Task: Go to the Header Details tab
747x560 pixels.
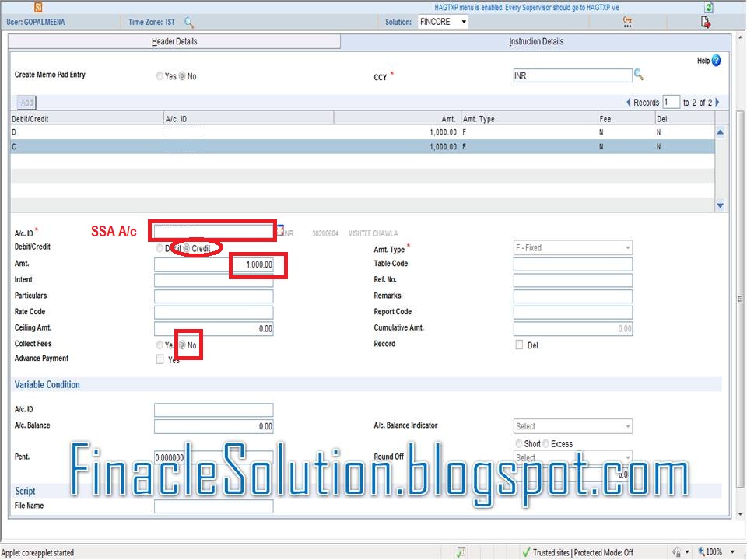Action: [174, 41]
